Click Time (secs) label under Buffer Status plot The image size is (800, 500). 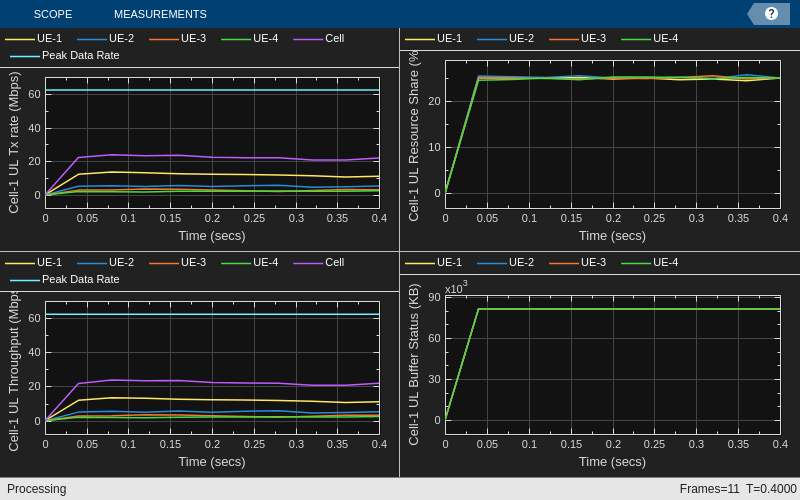[612, 462]
